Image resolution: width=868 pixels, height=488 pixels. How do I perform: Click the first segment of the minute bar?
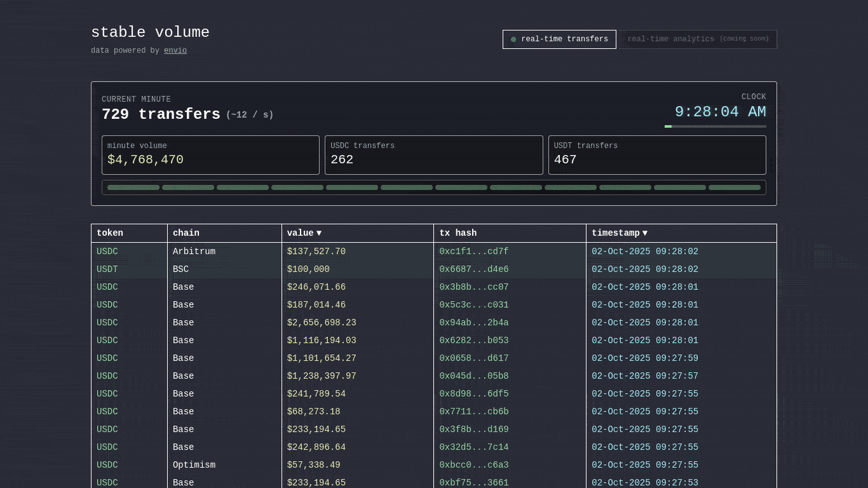click(133, 187)
